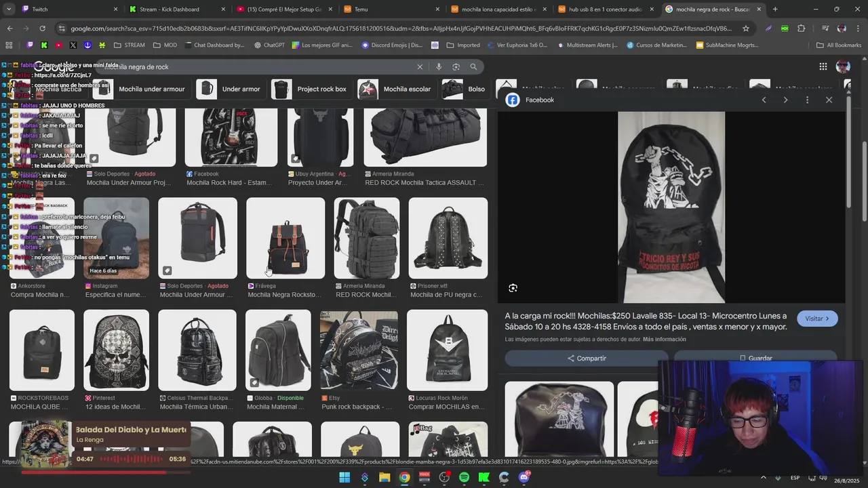Open the STREAM bookmarks folder
This screenshot has height=488, width=868.
[129, 45]
